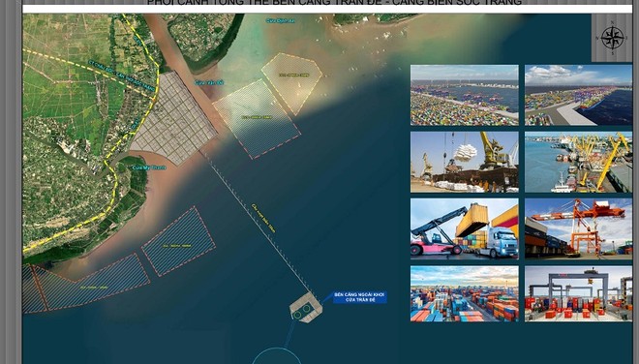
Task: Open the aerial container yard render thumbnail
Action: [464, 95]
